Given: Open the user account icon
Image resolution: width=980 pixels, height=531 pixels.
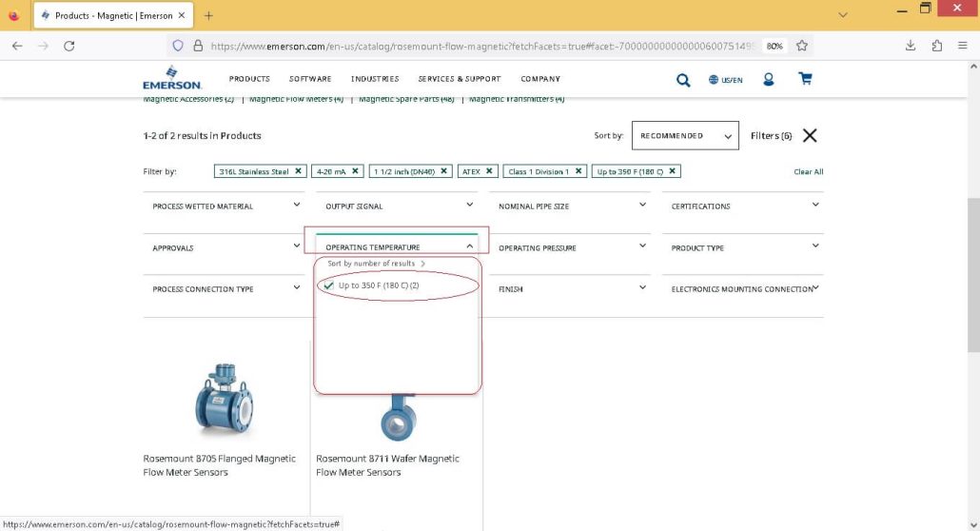Looking at the screenshot, I should point(768,79).
